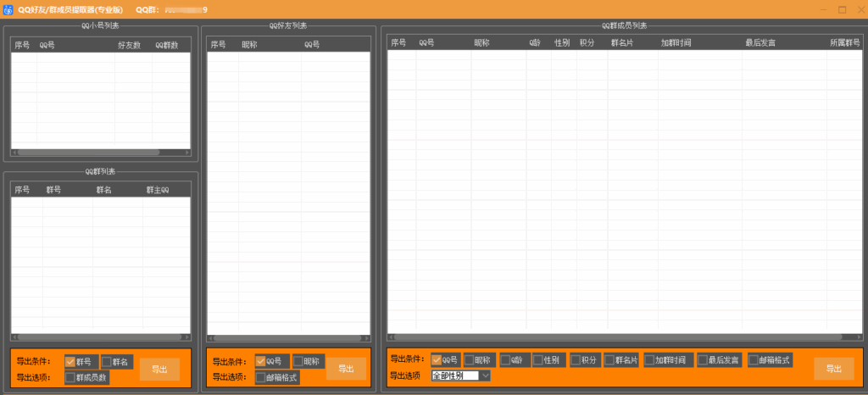Click the QQ app icon in title bar

click(x=8, y=9)
